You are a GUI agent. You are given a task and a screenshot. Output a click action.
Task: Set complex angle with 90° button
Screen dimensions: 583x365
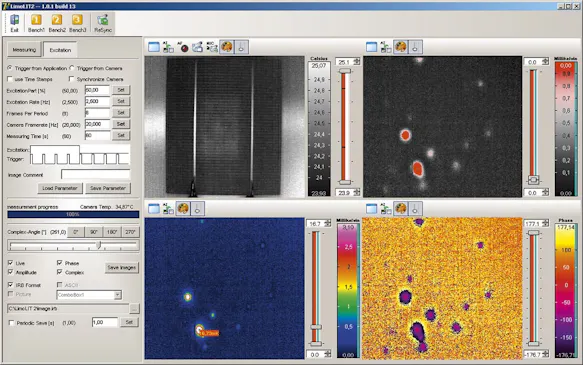(94, 232)
